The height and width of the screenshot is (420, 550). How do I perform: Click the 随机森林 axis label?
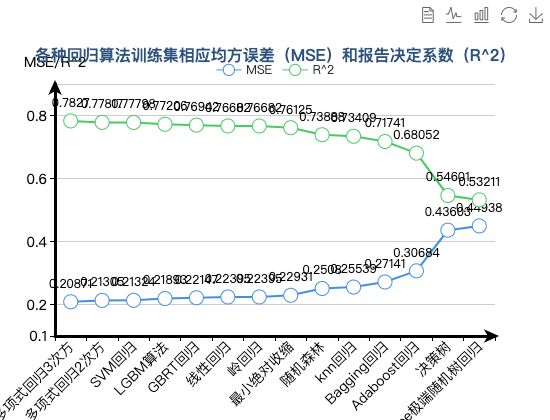pos(303,364)
